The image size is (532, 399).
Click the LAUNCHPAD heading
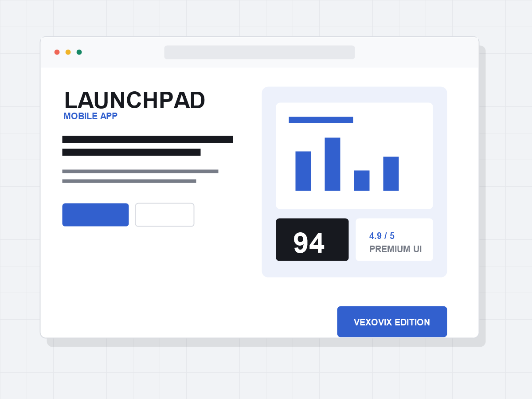click(135, 100)
